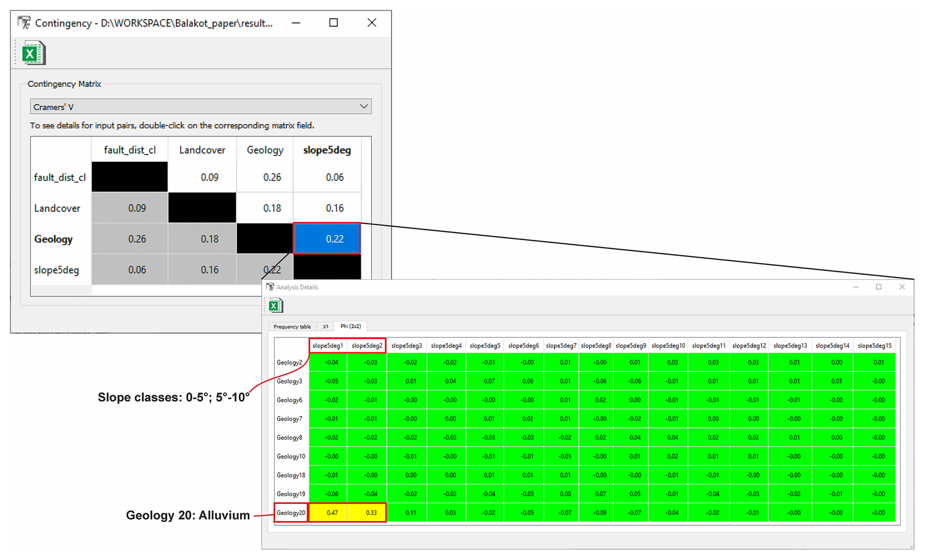Click the Contingency window title icon
The width and height of the screenshot is (925, 560).
pyautogui.click(x=24, y=22)
